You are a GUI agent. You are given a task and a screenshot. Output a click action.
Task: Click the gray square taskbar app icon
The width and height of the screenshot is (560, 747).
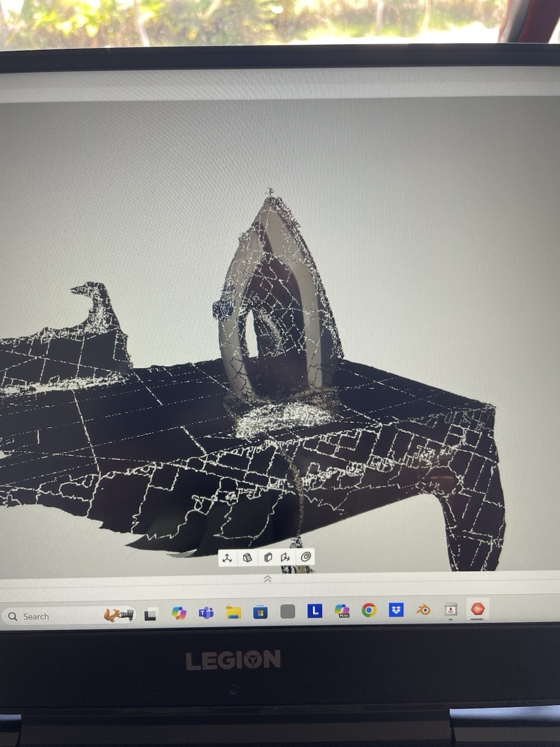coord(287,611)
